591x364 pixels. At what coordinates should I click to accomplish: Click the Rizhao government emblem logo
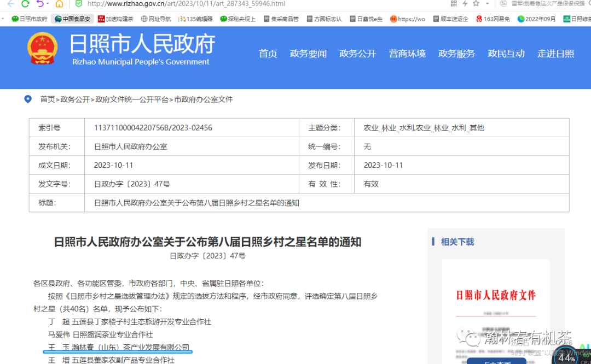pyautogui.click(x=42, y=48)
